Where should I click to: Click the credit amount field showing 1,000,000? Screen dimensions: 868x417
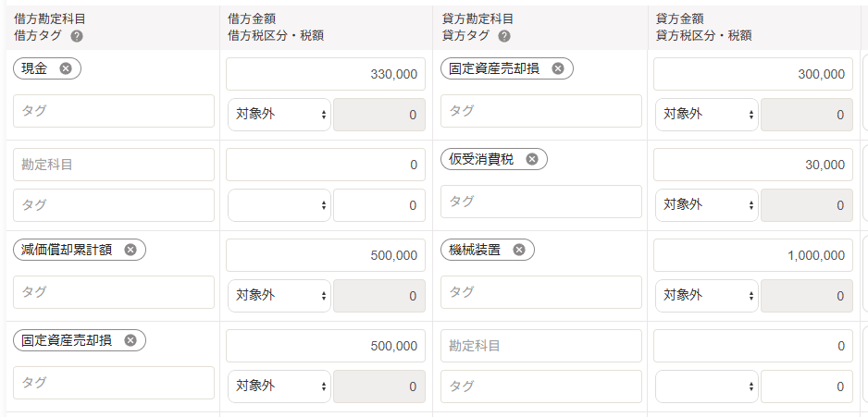pos(753,255)
